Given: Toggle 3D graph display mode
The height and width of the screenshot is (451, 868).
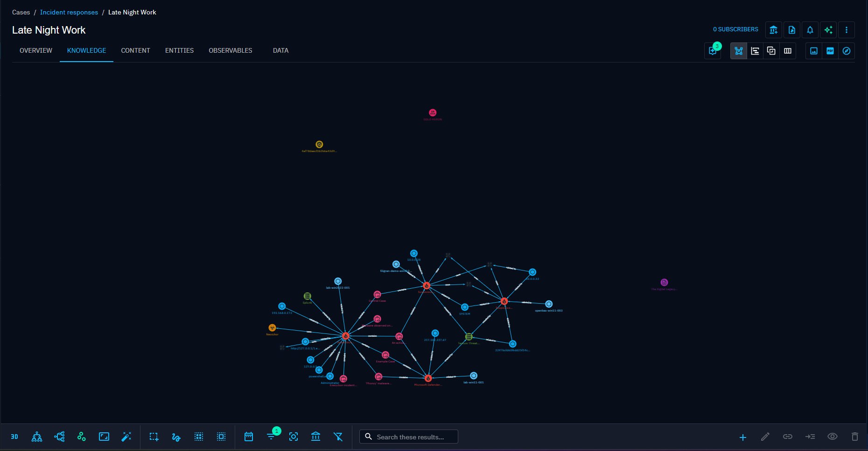Looking at the screenshot, I should (x=14, y=437).
